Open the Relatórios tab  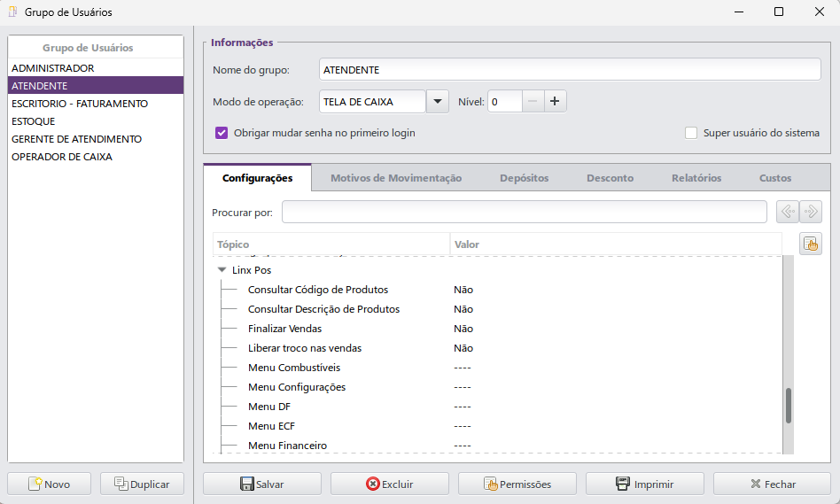(696, 178)
